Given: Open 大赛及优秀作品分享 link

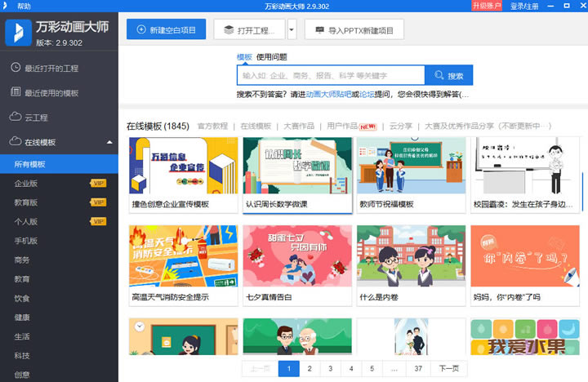Looking at the screenshot, I should coord(488,126).
